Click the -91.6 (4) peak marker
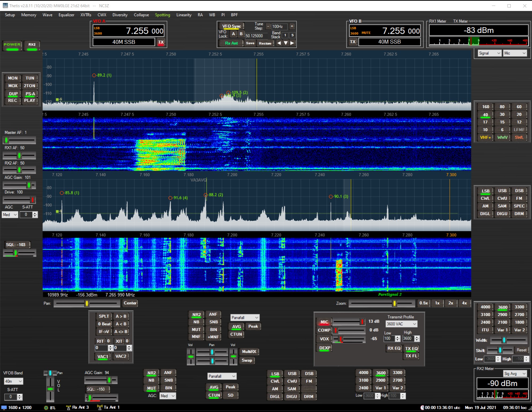532x412 pixels. tap(170, 198)
